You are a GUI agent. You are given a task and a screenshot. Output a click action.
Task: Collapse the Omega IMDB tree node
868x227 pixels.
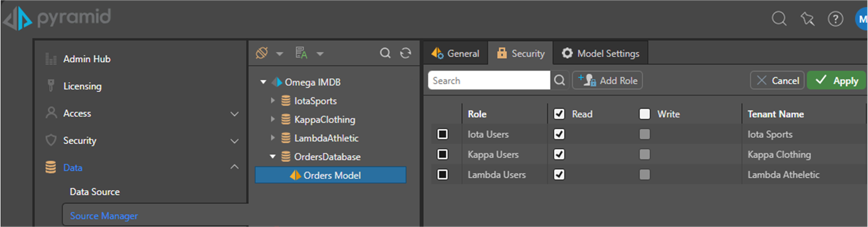[x=263, y=82]
